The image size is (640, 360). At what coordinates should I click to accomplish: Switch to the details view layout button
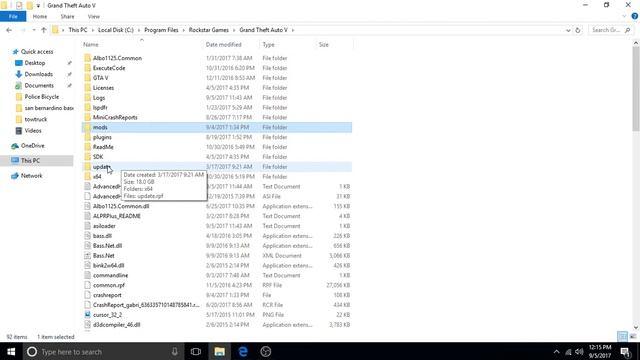point(622,336)
